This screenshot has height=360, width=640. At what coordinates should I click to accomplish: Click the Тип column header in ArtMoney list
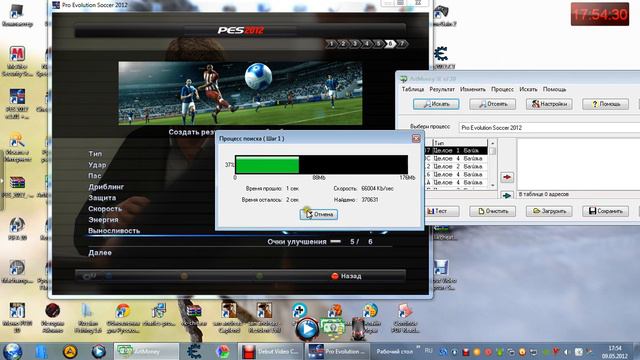[x=460, y=143]
